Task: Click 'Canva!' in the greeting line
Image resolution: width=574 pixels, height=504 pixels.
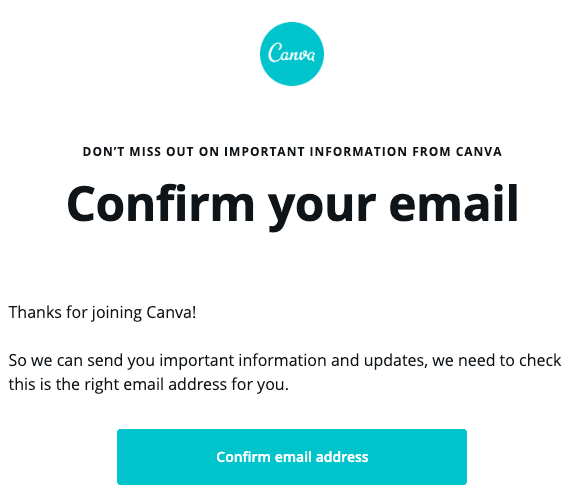Action: click(171, 312)
